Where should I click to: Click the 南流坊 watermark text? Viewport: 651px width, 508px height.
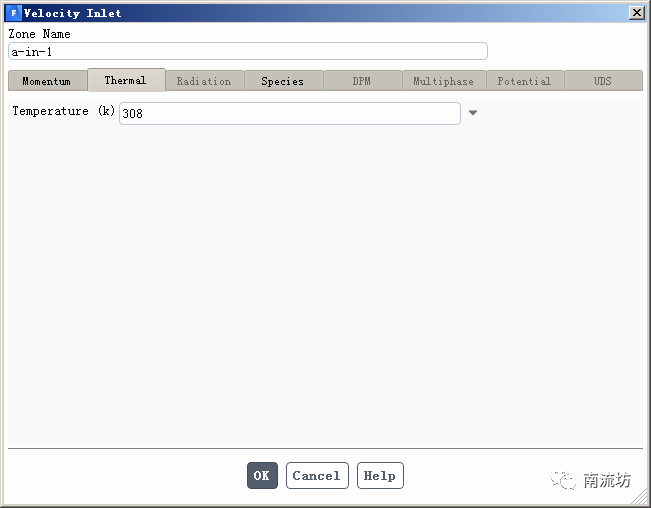click(x=607, y=480)
